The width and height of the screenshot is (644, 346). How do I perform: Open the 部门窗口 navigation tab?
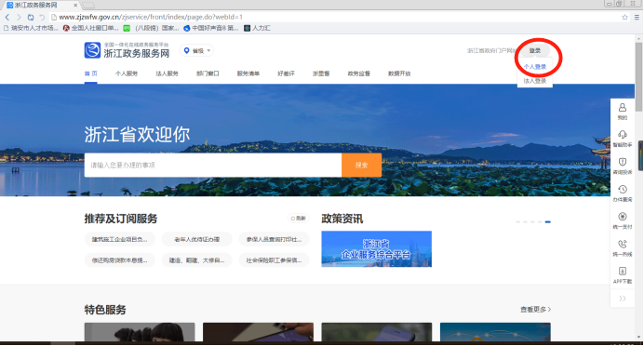coord(208,73)
